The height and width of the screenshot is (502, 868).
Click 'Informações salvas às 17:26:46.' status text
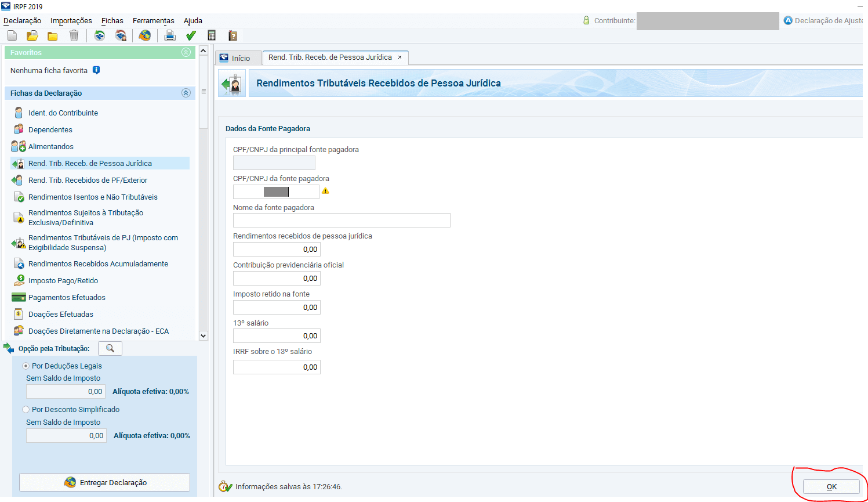tap(289, 487)
